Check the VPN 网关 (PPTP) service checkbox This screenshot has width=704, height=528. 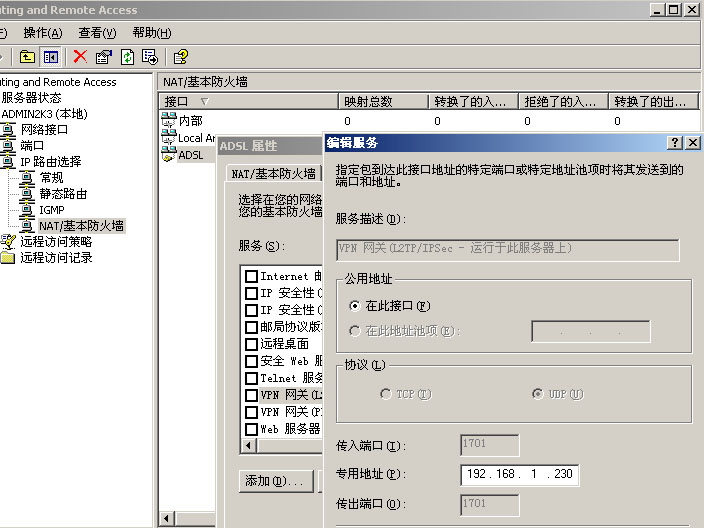251,412
